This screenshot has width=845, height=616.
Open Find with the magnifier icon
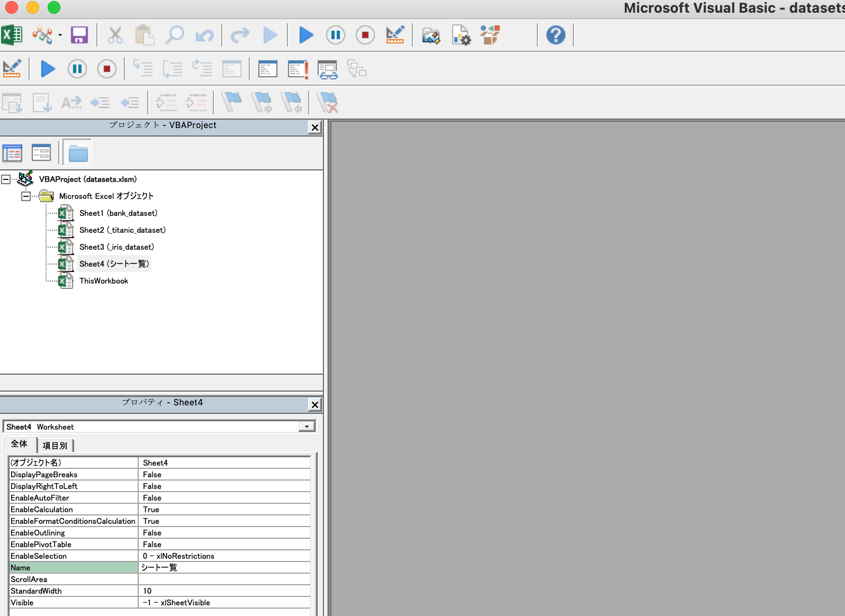(174, 35)
